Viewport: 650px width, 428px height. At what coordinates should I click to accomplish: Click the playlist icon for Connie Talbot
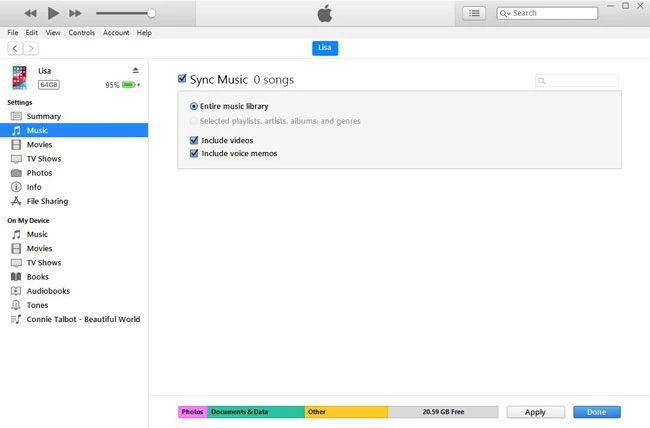point(16,319)
